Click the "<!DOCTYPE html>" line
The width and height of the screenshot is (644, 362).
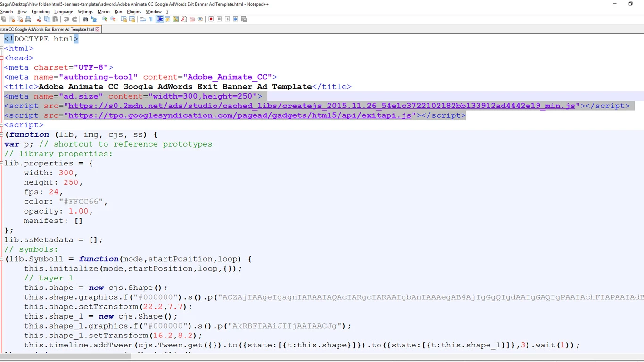click(41, 39)
